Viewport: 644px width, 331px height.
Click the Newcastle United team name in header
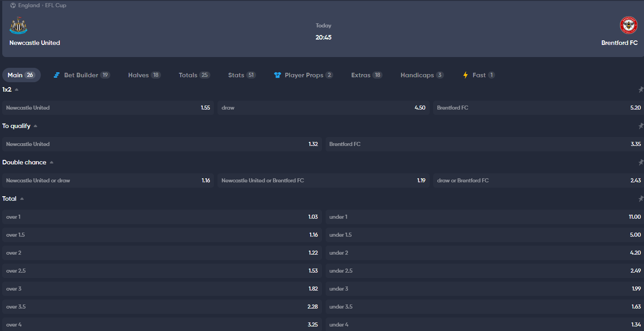pos(35,43)
